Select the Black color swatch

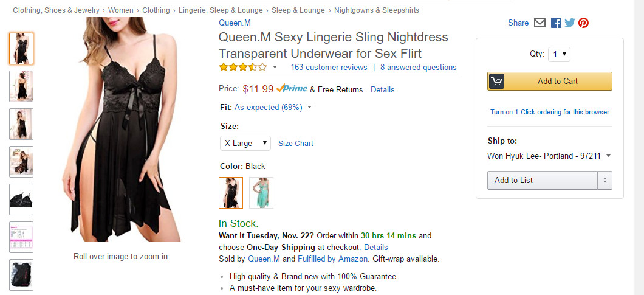click(231, 193)
